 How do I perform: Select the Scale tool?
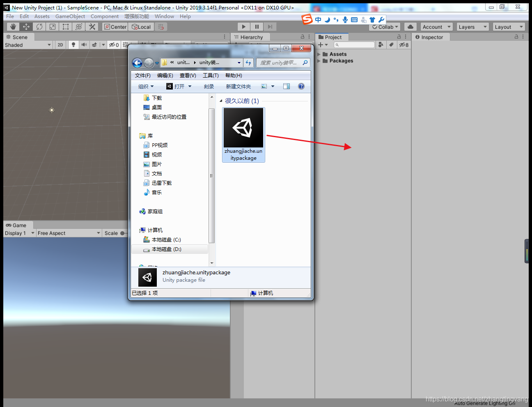click(x=53, y=27)
